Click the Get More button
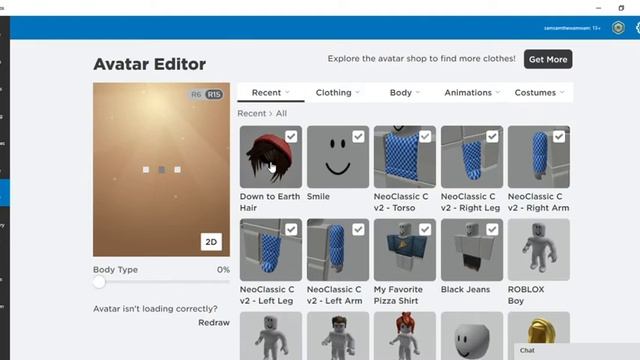 point(548,59)
